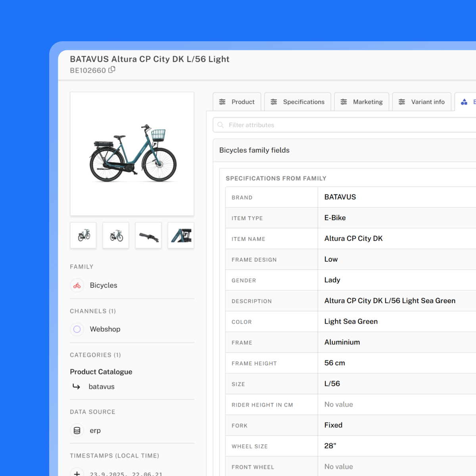Select the first bike thumbnail
This screenshot has height=476, width=476.
coord(83,236)
